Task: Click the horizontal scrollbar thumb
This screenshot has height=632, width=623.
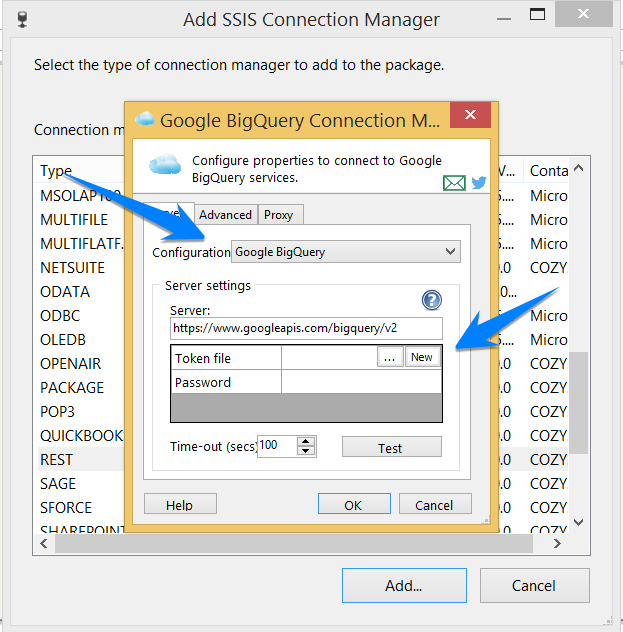Action: pos(294,544)
